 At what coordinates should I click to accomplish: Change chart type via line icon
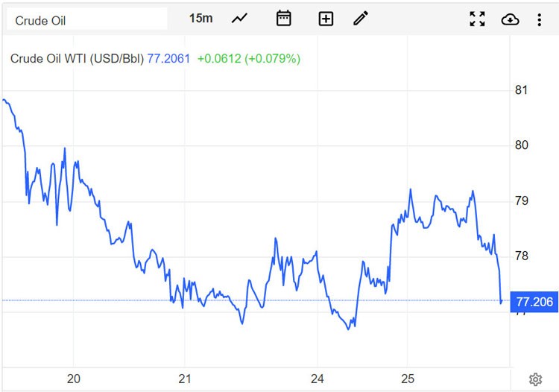[x=240, y=19]
